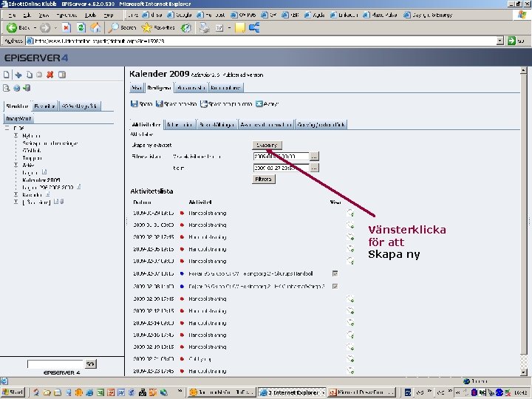Click the blue cut icon in the tree toolbar

18,75
